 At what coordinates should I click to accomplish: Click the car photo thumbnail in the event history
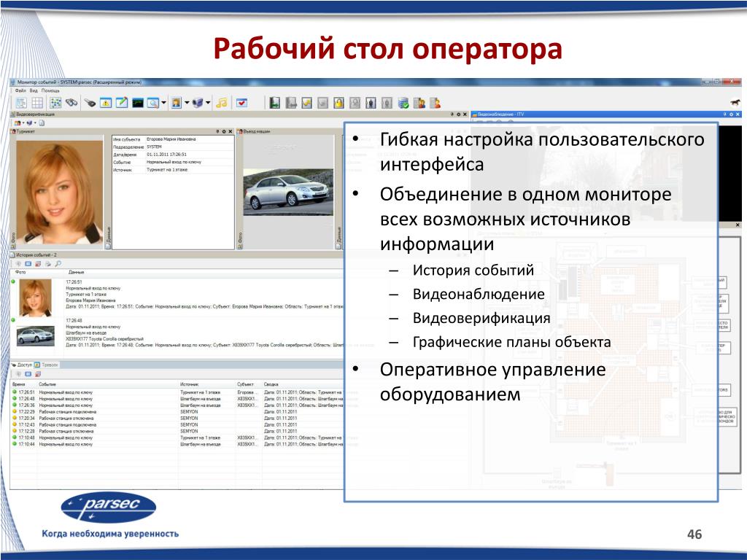click(x=35, y=336)
